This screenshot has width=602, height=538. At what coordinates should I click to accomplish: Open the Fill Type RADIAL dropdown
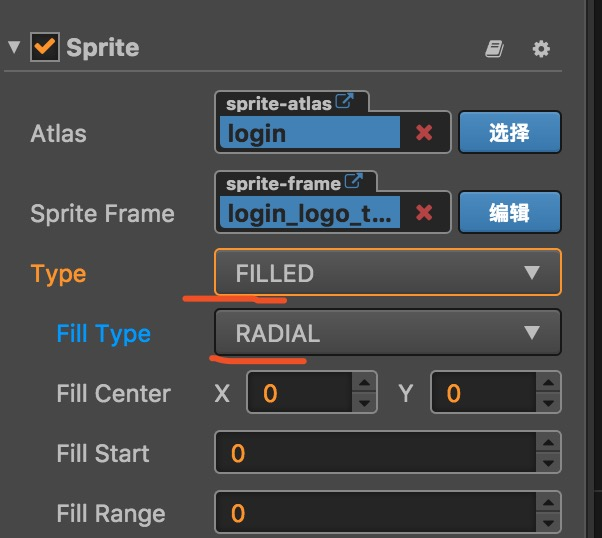[x=388, y=333]
